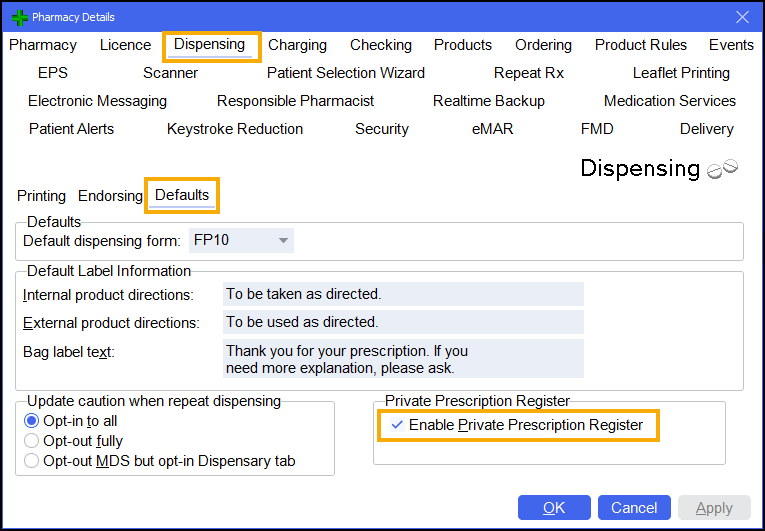Open the Default dispensing form dropdown
Screen dimensions: 765x531
tap(284, 240)
